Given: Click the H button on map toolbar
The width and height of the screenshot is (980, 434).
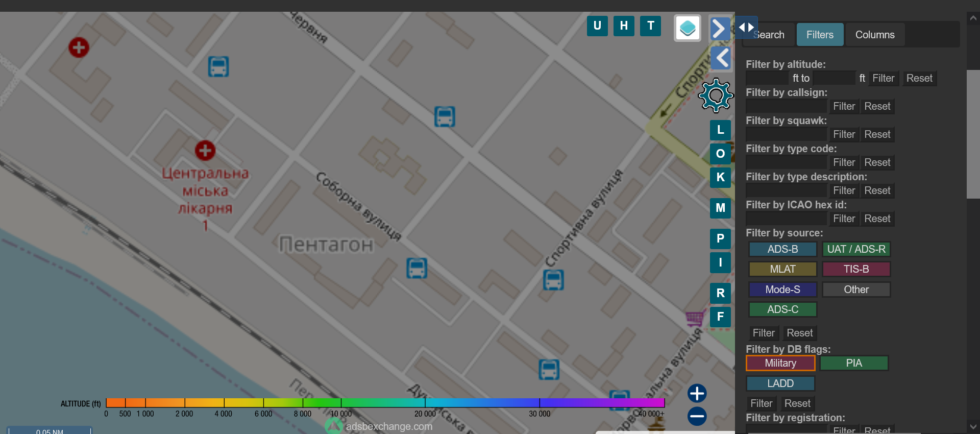Looking at the screenshot, I should click(624, 26).
